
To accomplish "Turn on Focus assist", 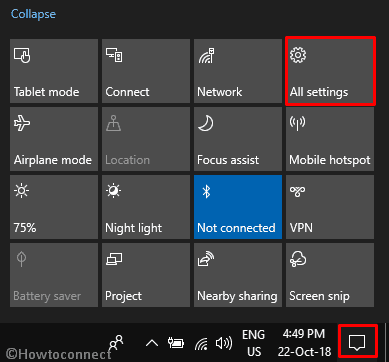I will [238, 139].
